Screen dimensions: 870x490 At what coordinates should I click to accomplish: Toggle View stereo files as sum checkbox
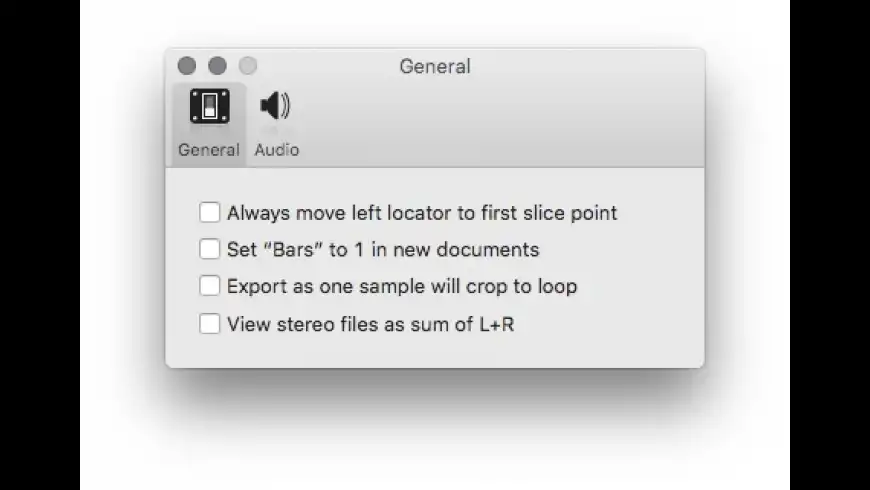pos(209,324)
